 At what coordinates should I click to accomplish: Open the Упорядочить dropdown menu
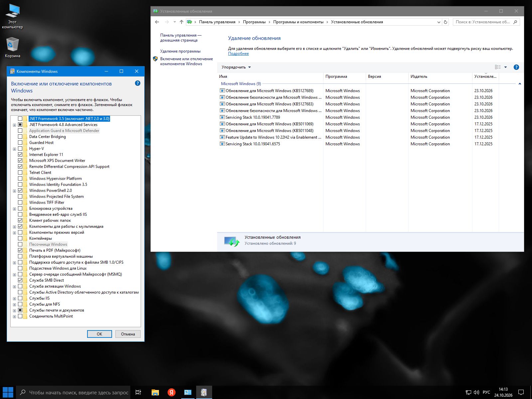pos(236,67)
